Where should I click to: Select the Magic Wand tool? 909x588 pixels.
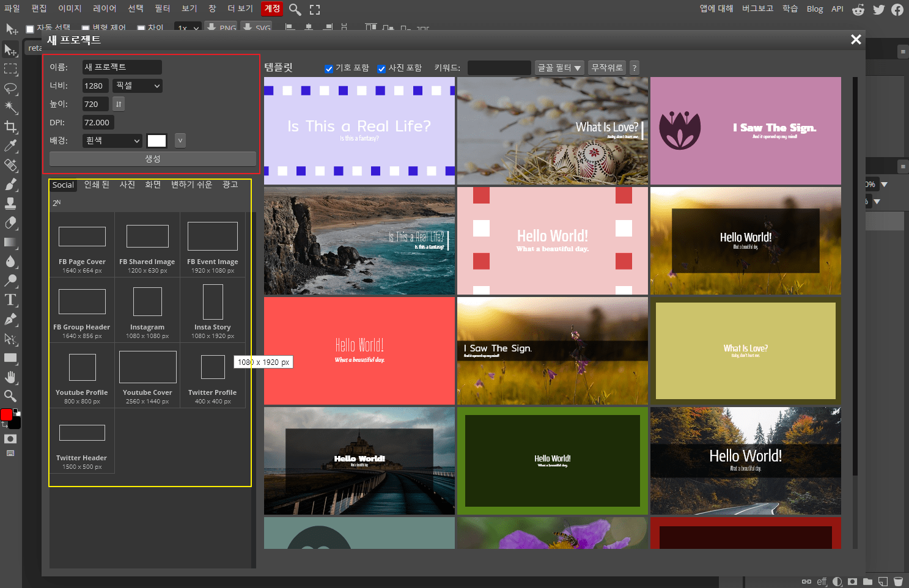(10, 108)
